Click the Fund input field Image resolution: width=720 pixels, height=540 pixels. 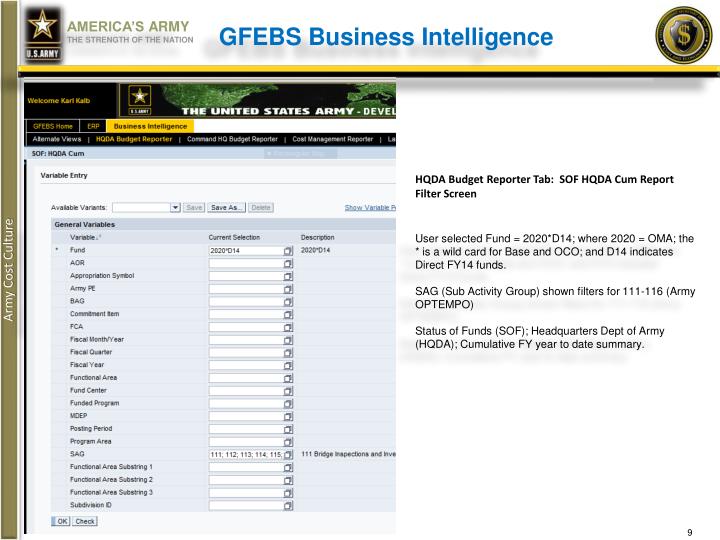point(246,251)
